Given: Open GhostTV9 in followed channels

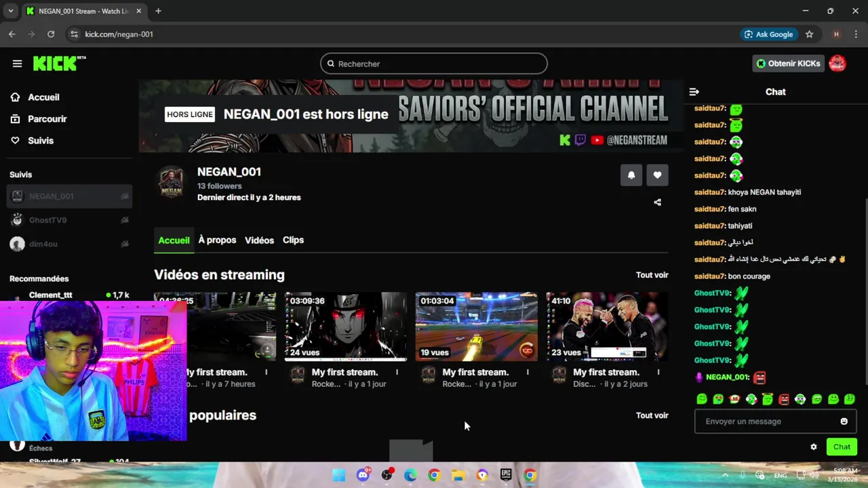Looking at the screenshot, I should tap(70, 220).
